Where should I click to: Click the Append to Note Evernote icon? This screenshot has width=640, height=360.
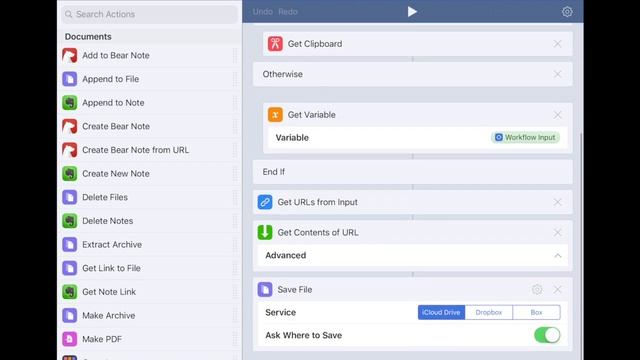tap(70, 103)
